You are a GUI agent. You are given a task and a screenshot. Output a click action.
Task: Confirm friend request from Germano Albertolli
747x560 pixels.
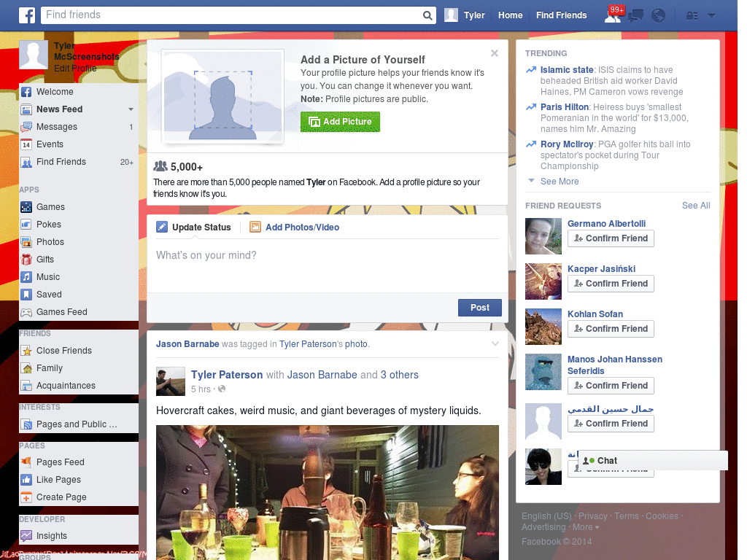611,238
